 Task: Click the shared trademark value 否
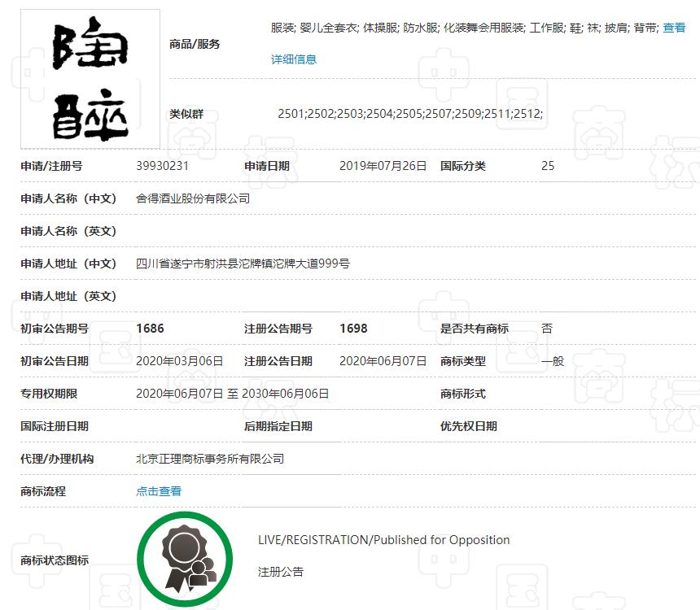pyautogui.click(x=545, y=328)
